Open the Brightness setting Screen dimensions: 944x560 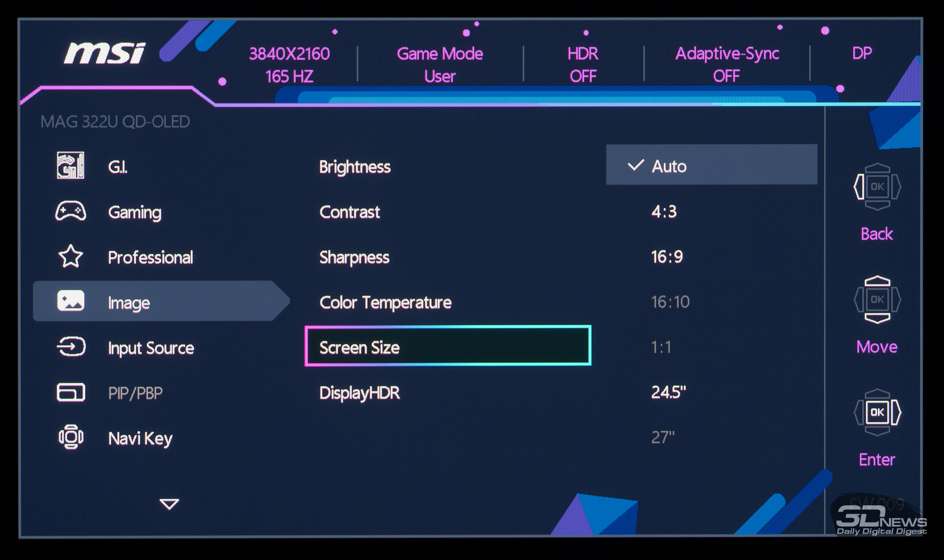click(355, 167)
